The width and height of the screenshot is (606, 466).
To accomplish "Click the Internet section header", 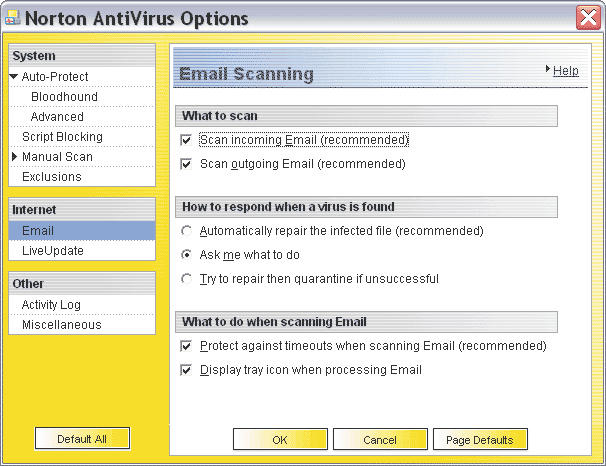I will tap(82, 210).
